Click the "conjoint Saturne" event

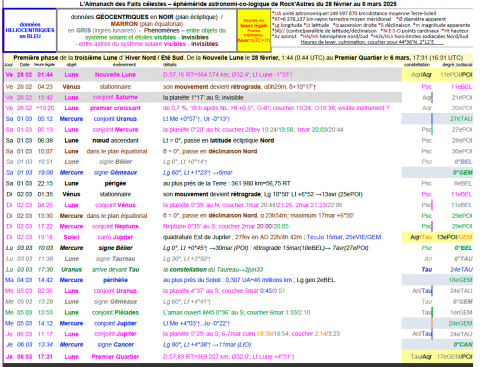[115, 97]
